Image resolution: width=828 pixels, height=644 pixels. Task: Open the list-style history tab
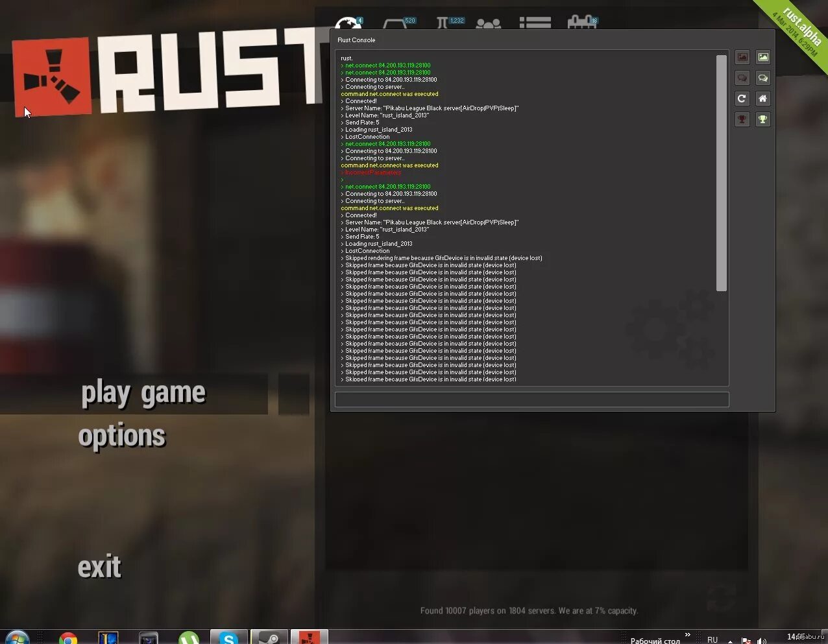(x=535, y=23)
